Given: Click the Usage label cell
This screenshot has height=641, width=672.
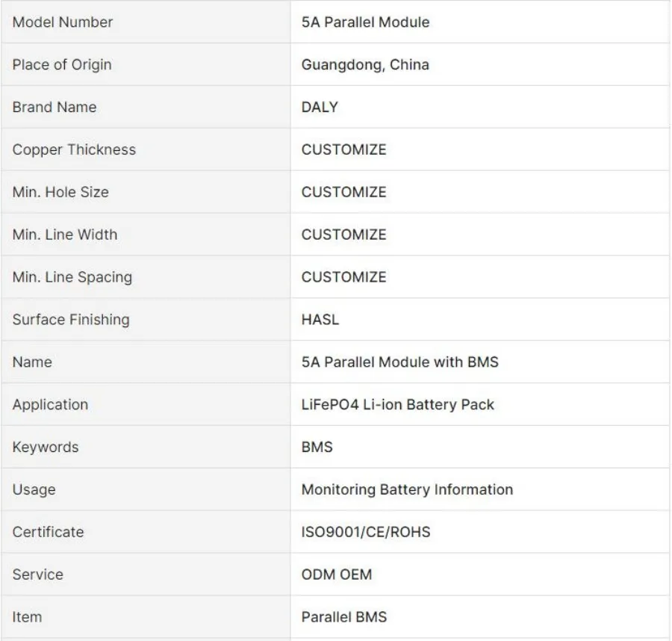Looking at the screenshot, I should click(34, 490).
